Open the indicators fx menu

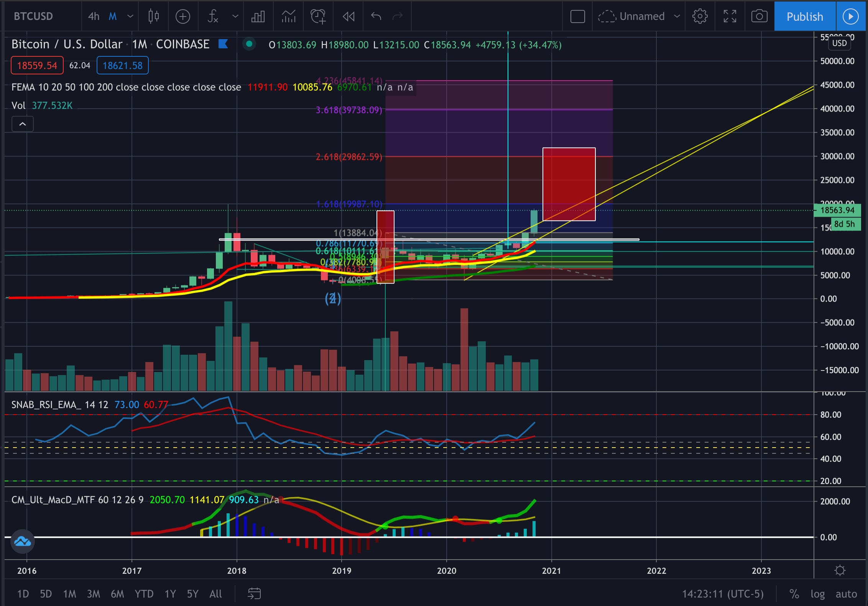[213, 16]
